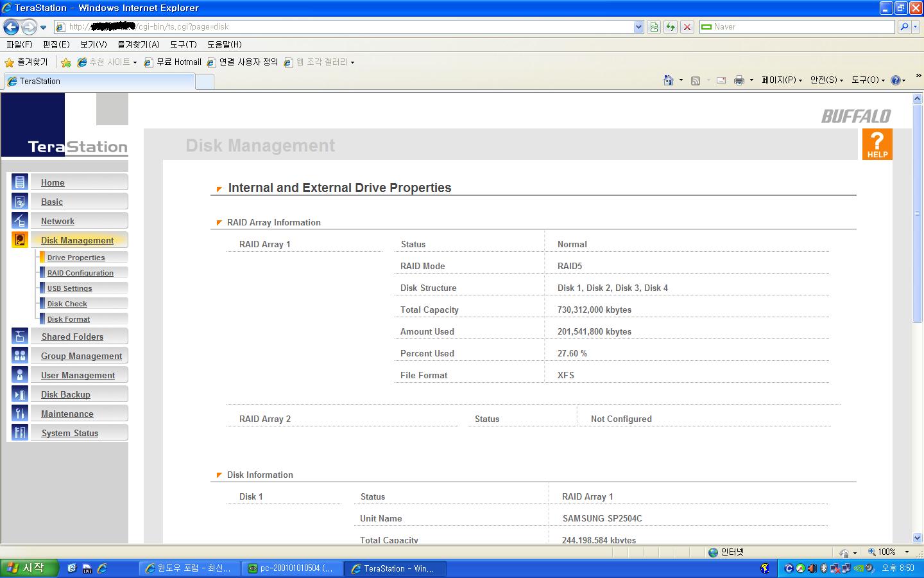Open the 도구(O) command bar dropdown
924x578 pixels.
(x=868, y=80)
